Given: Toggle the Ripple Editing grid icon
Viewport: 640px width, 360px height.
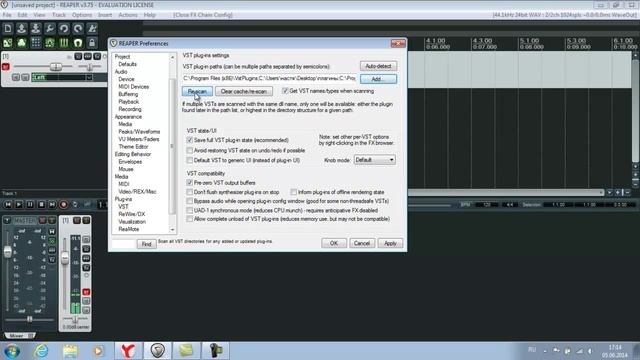Looking at the screenshot, I should (x=36, y=42).
